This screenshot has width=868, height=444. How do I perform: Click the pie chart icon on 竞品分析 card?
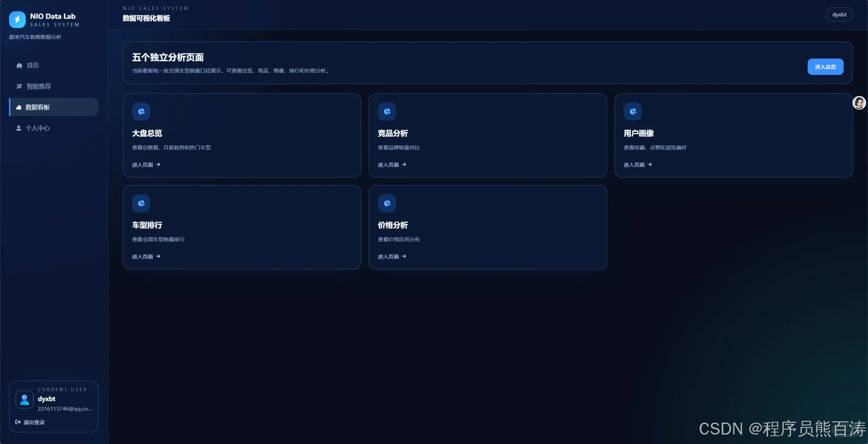387,111
